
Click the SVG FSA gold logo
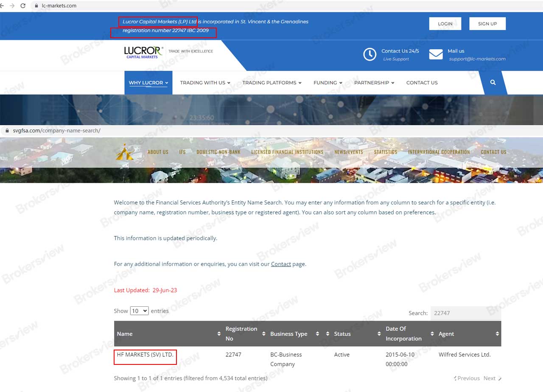[125, 152]
